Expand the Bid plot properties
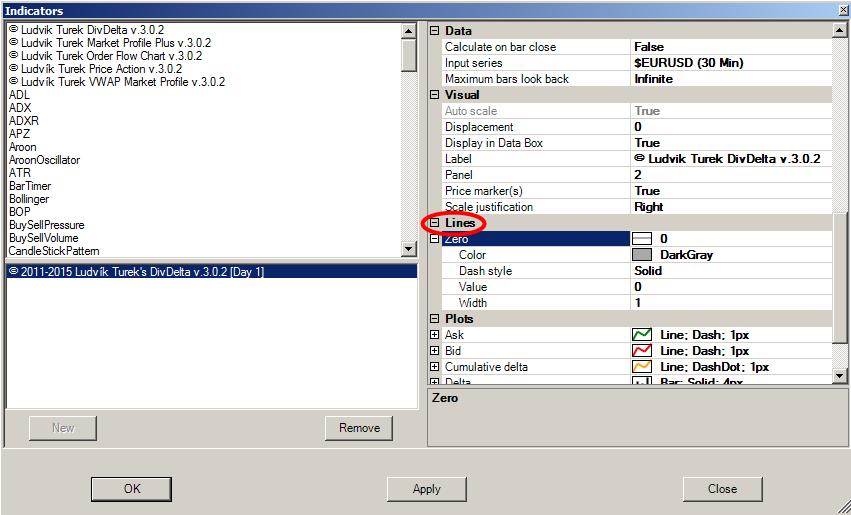851x515 pixels. point(434,351)
